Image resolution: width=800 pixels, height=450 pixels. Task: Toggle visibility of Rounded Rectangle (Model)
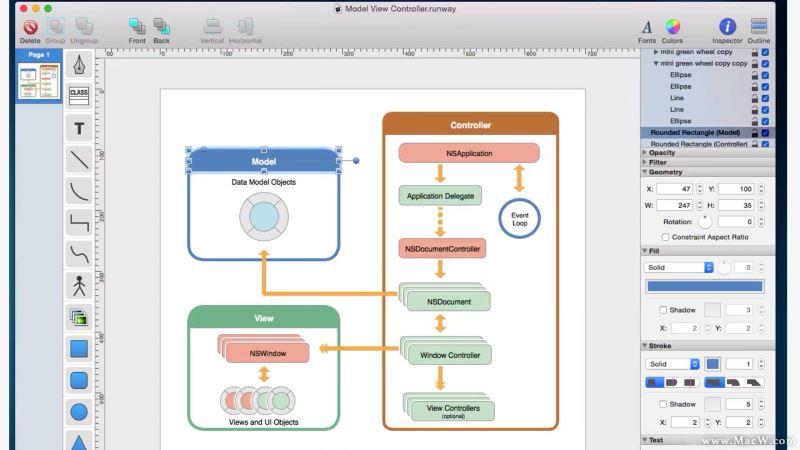[765, 133]
